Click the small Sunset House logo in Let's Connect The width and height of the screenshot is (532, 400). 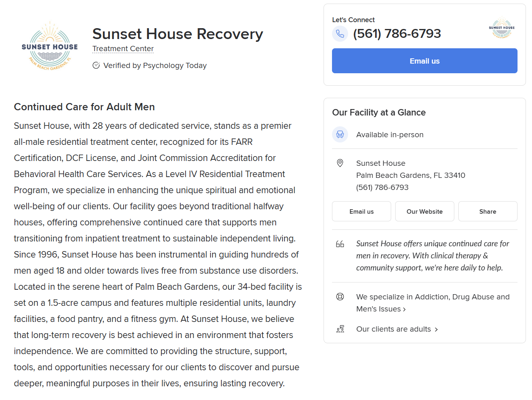501,28
